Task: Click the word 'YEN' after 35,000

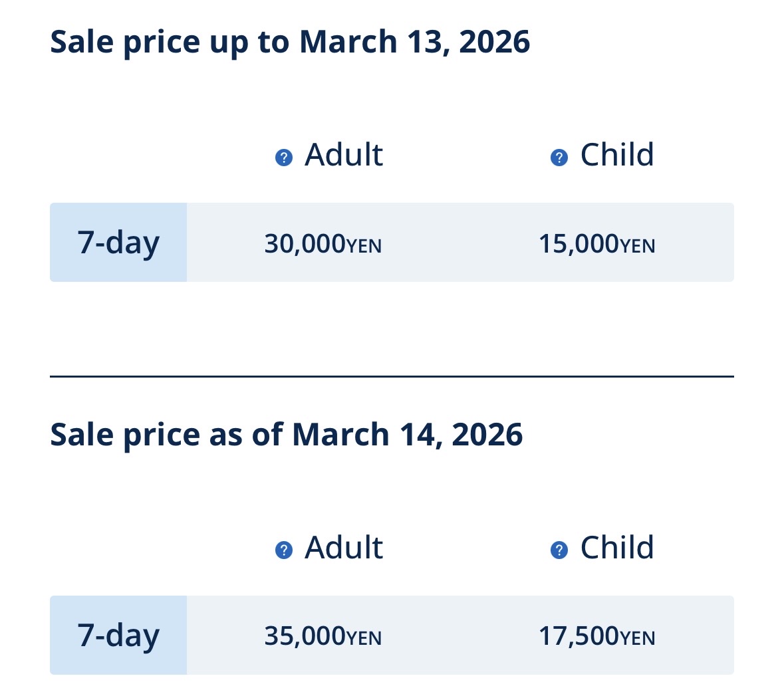Action: 364,639
